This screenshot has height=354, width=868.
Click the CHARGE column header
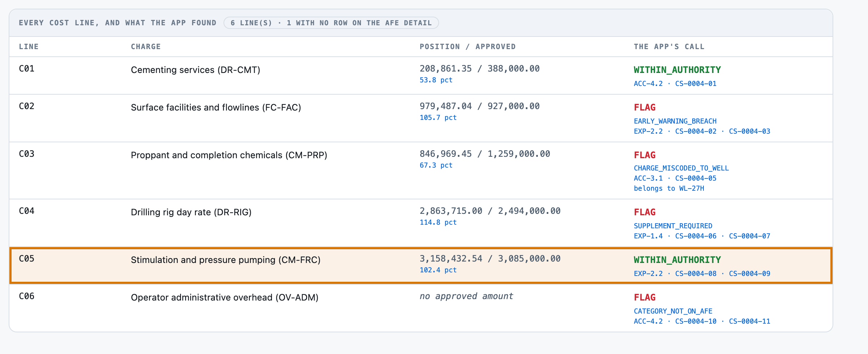(146, 47)
